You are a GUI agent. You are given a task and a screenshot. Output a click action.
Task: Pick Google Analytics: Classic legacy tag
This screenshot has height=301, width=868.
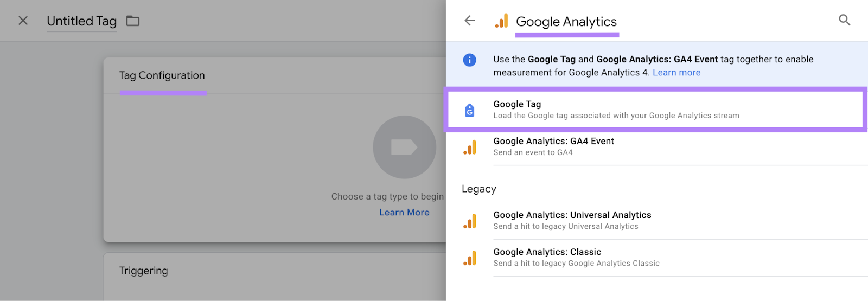click(x=547, y=257)
